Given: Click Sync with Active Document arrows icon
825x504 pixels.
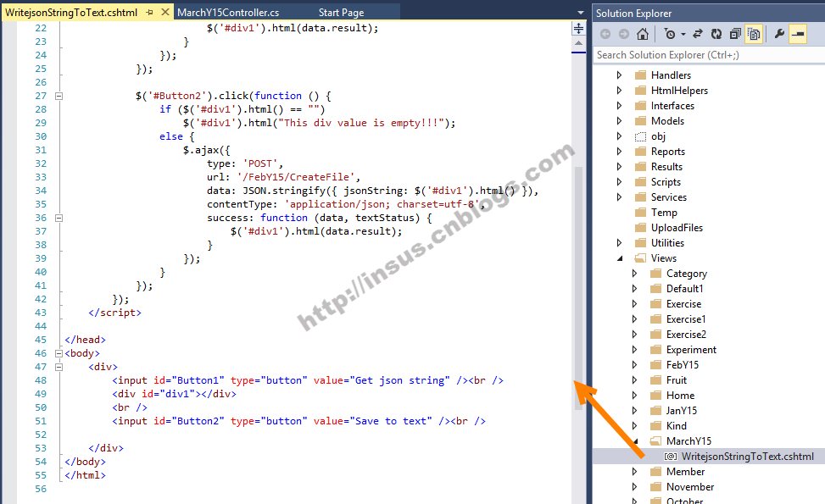Looking at the screenshot, I should 698,34.
